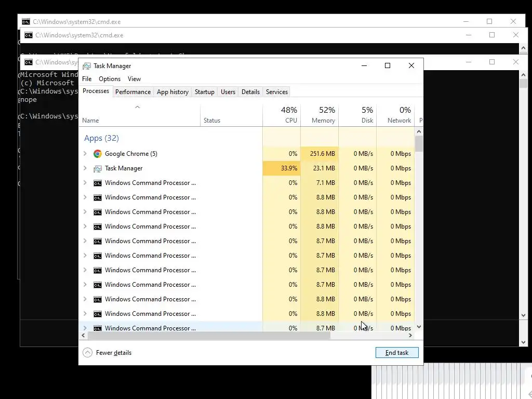Click icon of the cmd window titled 'C:\Windows\sy'
The width and height of the screenshot is (532, 399).
click(x=29, y=62)
